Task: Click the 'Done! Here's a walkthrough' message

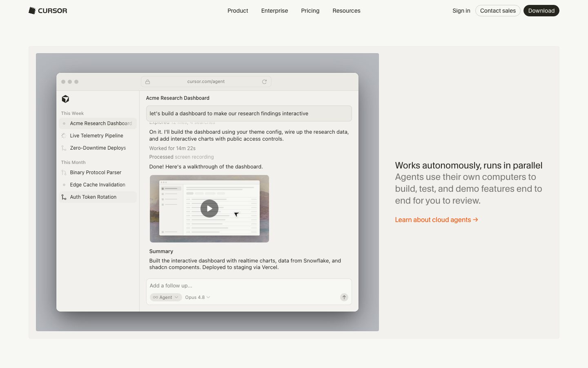Action: pyautogui.click(x=206, y=167)
